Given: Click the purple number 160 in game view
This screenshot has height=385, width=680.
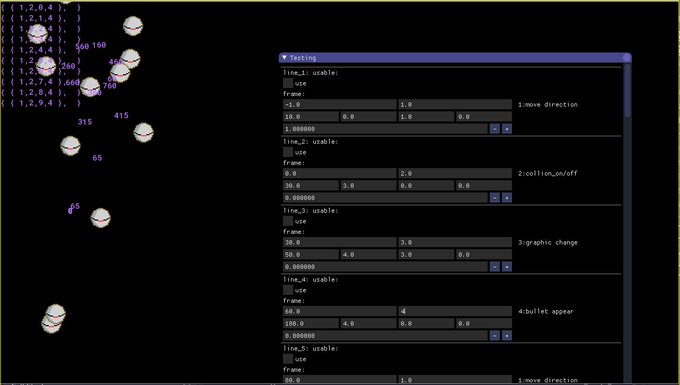Looking at the screenshot, I should [99, 45].
